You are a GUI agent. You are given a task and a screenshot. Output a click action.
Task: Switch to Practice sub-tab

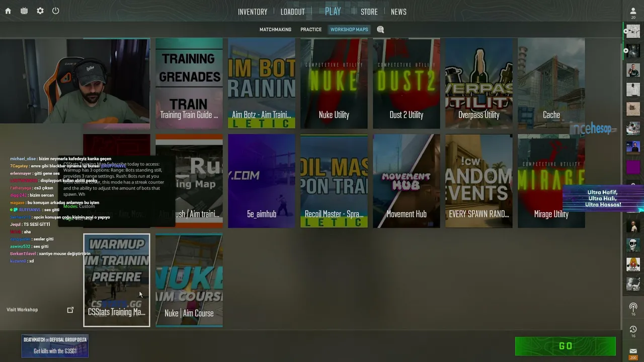[x=311, y=30]
